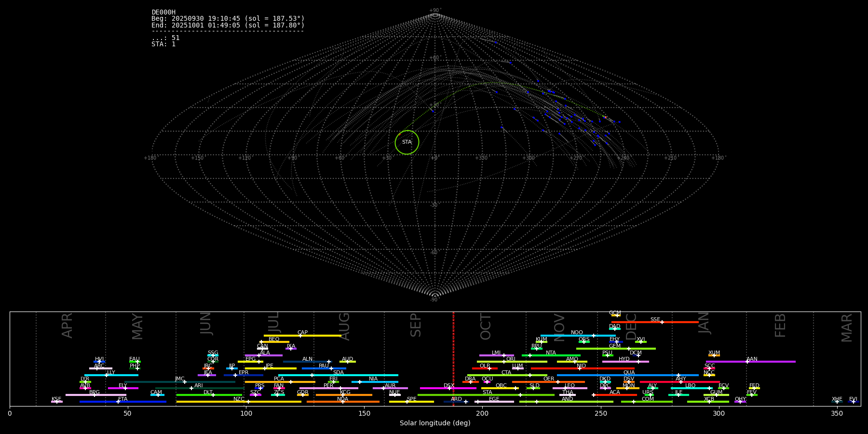Click the End: 20251001 timestamp line

pos(228,25)
